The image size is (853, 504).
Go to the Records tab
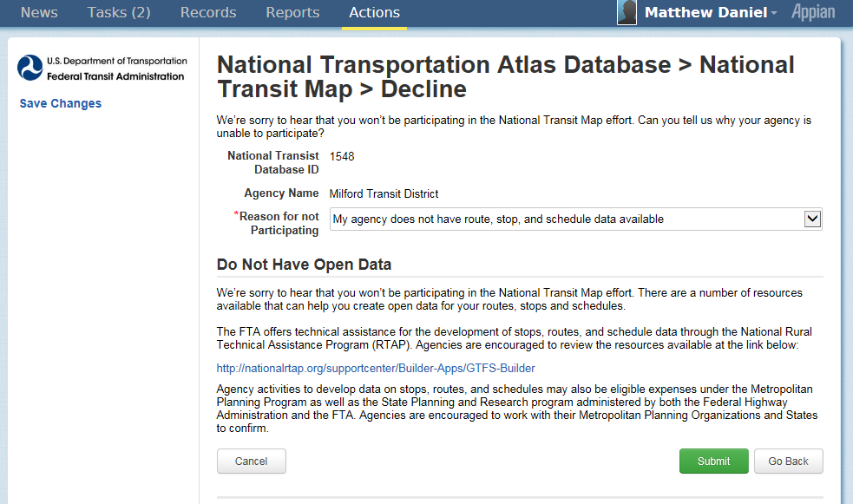[208, 12]
